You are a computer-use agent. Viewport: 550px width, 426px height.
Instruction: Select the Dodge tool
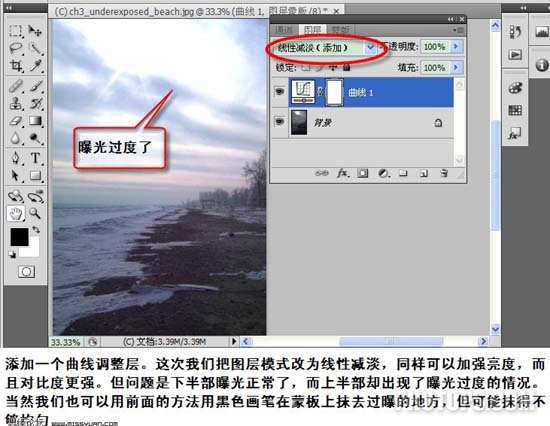[x=35, y=138]
